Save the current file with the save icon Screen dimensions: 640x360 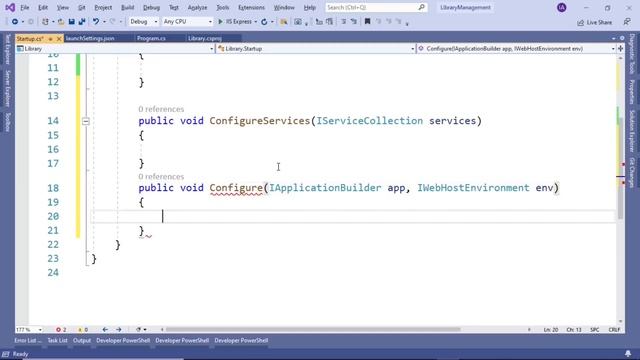coord(71,22)
